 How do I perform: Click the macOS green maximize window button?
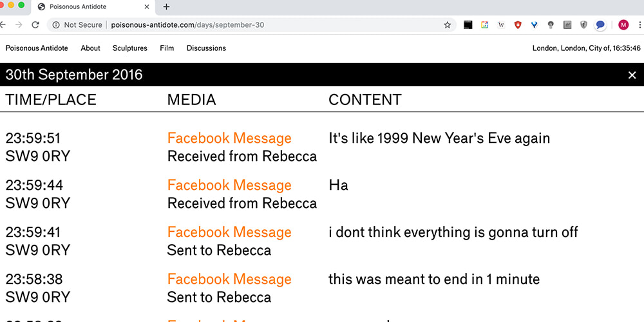coord(21,5)
